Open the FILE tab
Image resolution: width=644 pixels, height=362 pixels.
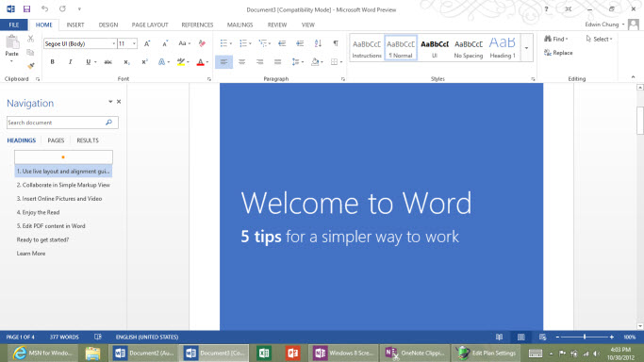point(14,25)
